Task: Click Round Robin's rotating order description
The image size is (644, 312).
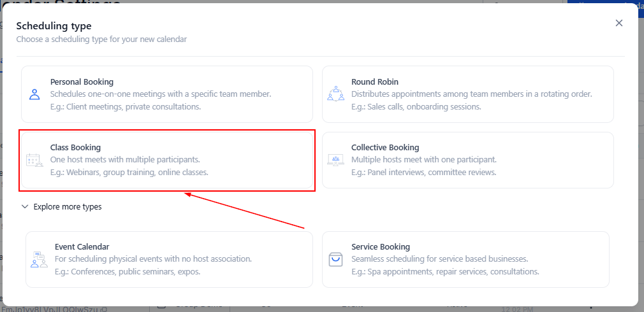Action: [x=472, y=94]
